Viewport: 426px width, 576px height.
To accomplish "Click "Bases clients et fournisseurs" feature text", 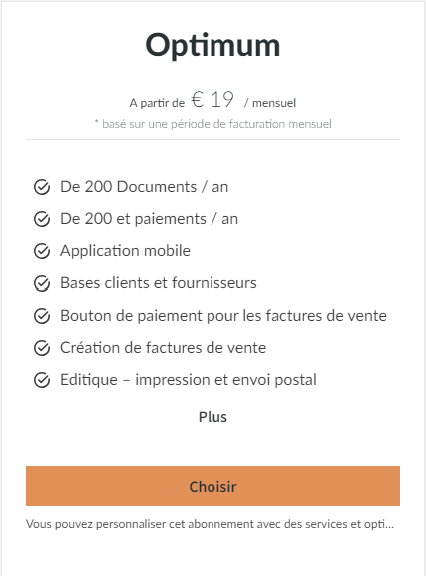I will (x=158, y=283).
